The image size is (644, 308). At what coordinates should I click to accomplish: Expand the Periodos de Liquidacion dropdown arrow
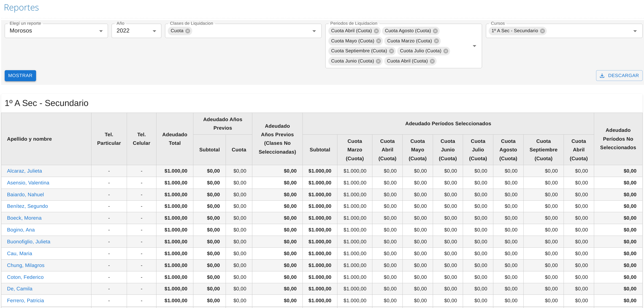(x=474, y=46)
